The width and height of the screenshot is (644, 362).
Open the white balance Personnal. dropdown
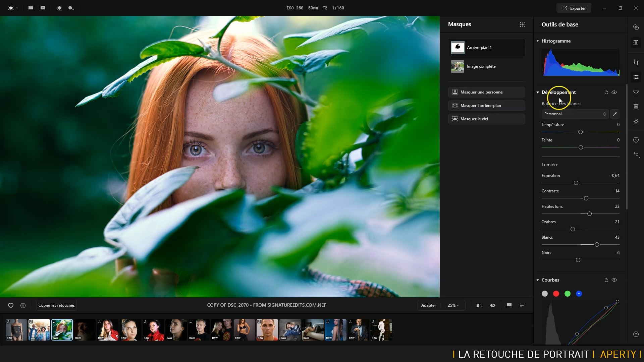[x=575, y=114]
